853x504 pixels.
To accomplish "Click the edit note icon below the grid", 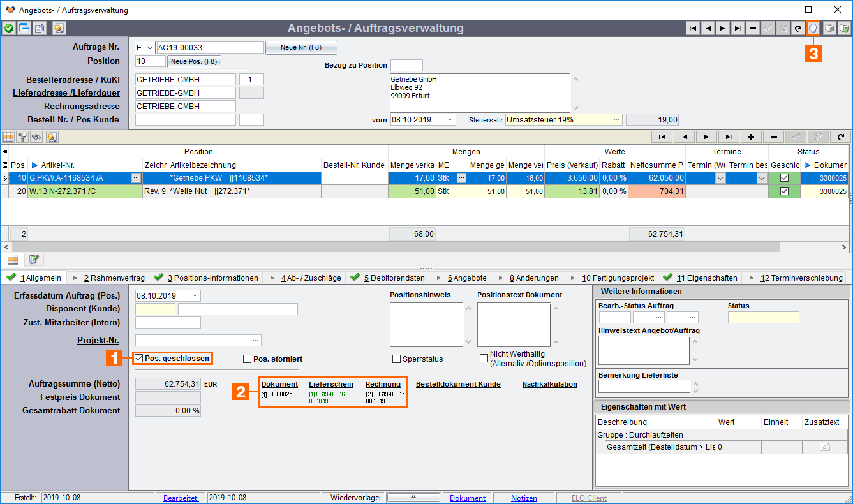I will point(33,259).
